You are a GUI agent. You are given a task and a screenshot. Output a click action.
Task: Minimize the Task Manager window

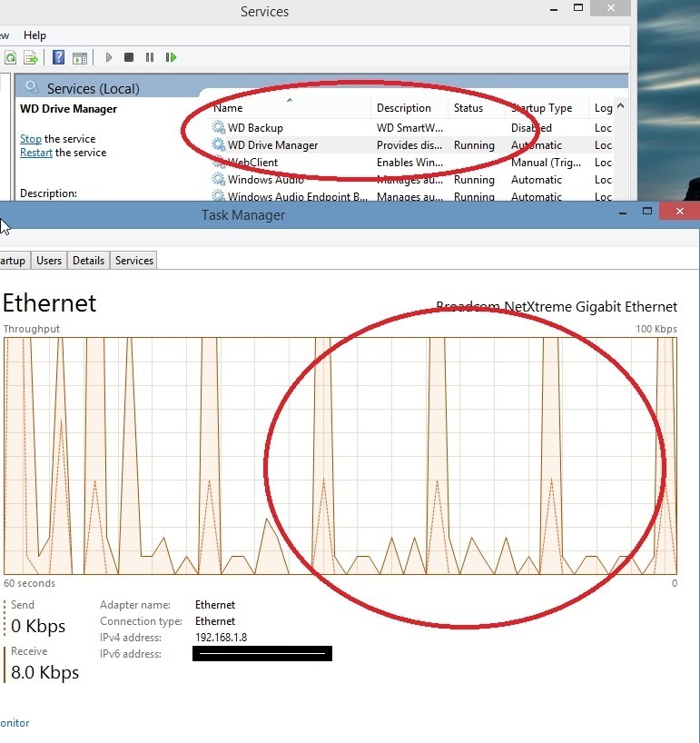pos(623,213)
